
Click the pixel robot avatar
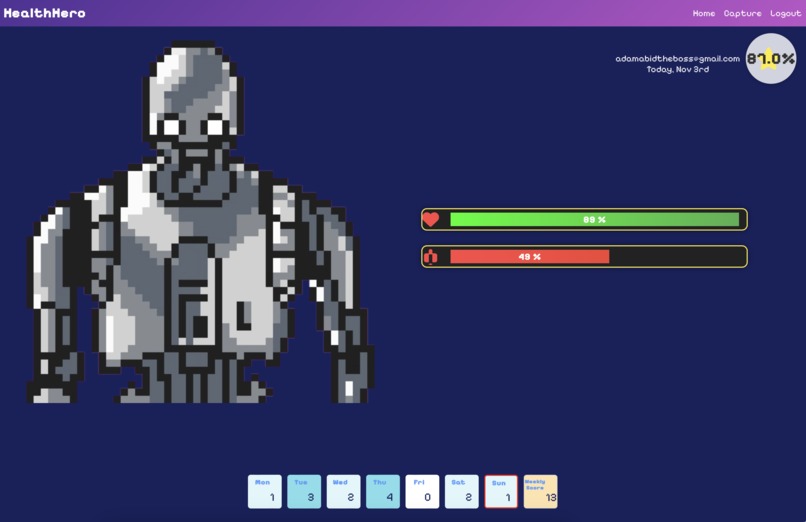pos(200,222)
